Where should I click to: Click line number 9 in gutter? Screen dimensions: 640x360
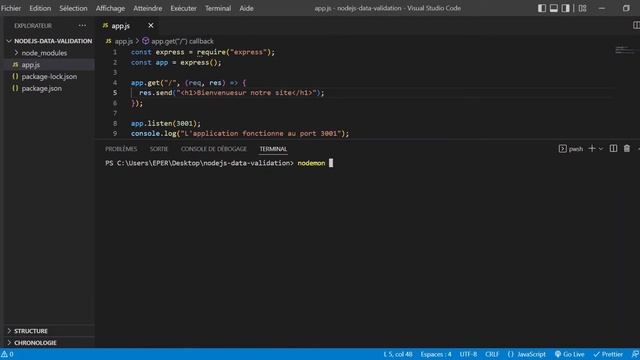pos(115,133)
